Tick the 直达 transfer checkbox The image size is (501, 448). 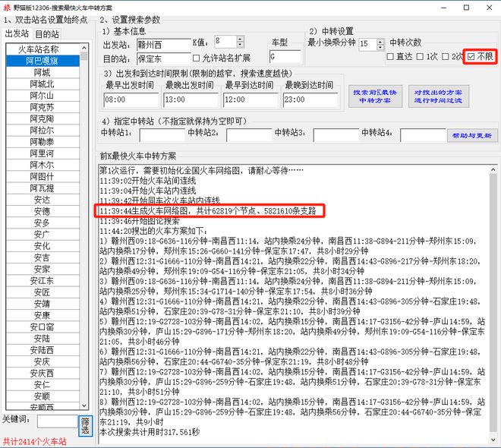click(x=390, y=56)
